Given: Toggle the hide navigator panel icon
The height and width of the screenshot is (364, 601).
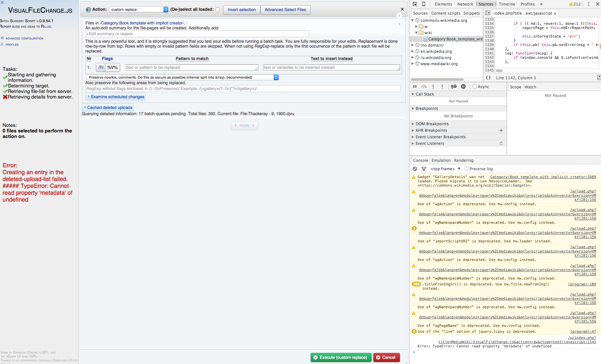Looking at the screenshot, I should coord(487,13).
